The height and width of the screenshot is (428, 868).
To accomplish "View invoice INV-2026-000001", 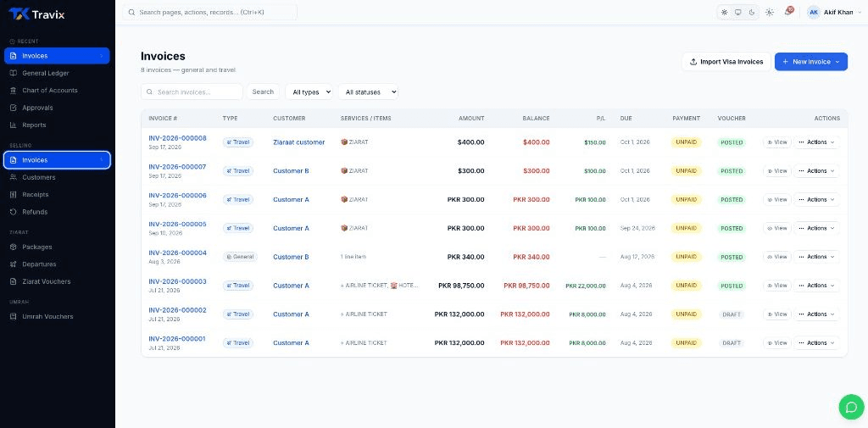I will click(x=777, y=342).
